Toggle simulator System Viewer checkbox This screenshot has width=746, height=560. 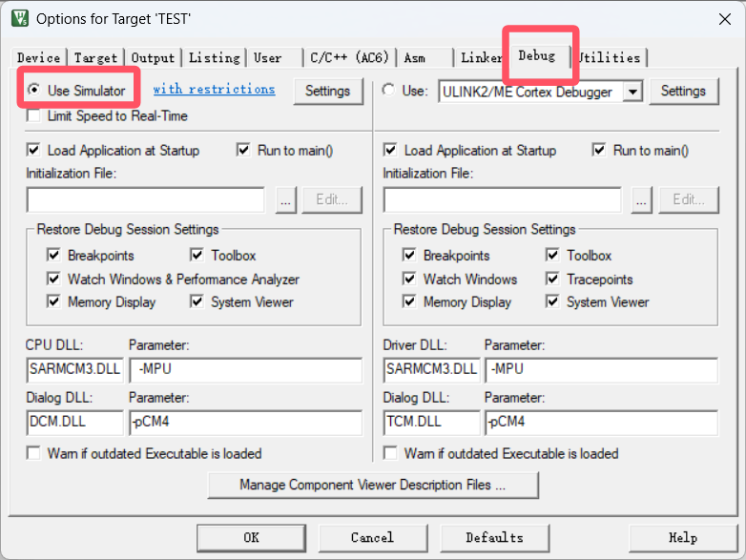click(x=197, y=301)
